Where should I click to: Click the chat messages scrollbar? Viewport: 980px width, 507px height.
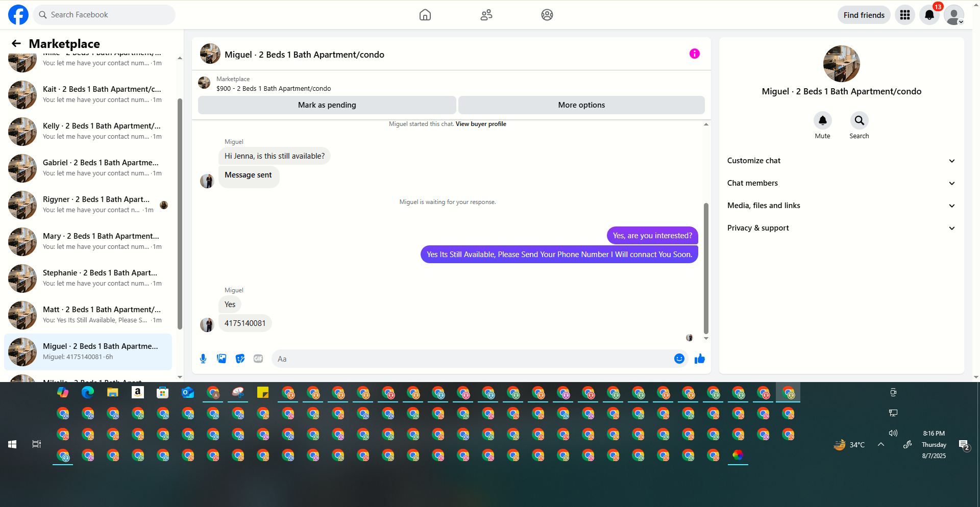click(x=706, y=268)
